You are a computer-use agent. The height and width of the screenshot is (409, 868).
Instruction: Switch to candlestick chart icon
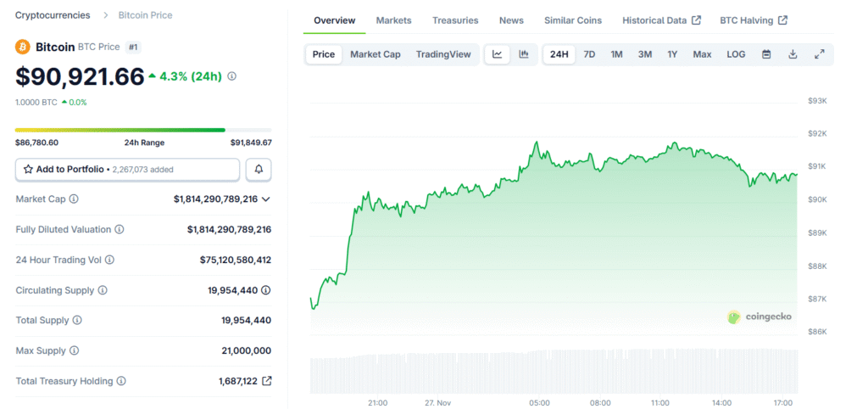point(524,54)
